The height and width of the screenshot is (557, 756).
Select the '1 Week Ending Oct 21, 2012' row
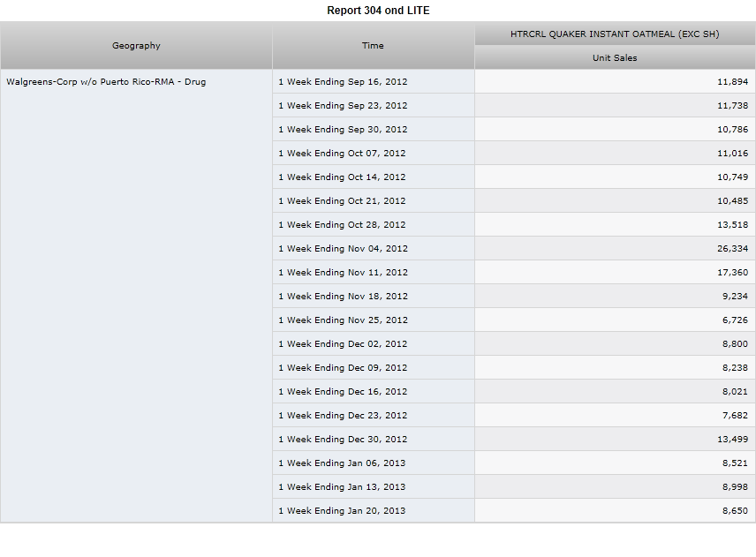(374, 201)
